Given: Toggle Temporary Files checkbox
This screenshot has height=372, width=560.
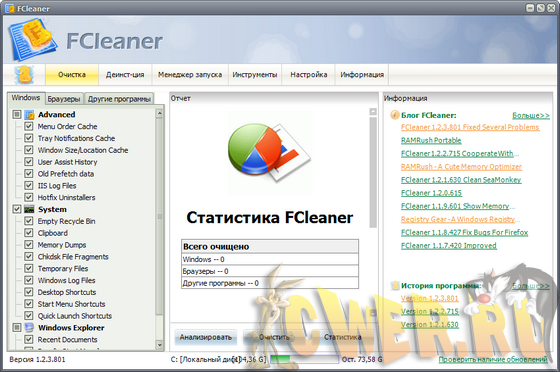Looking at the screenshot, I should pyautogui.click(x=29, y=268).
